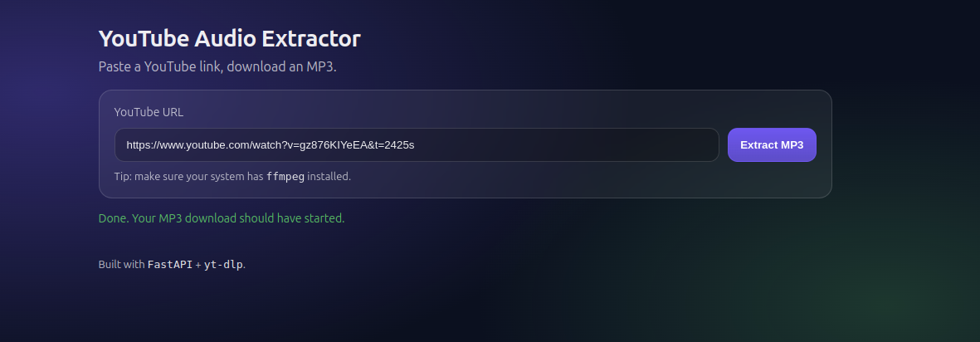
Task: Click the 'yt-dlp' text in footer
Action: (223, 265)
